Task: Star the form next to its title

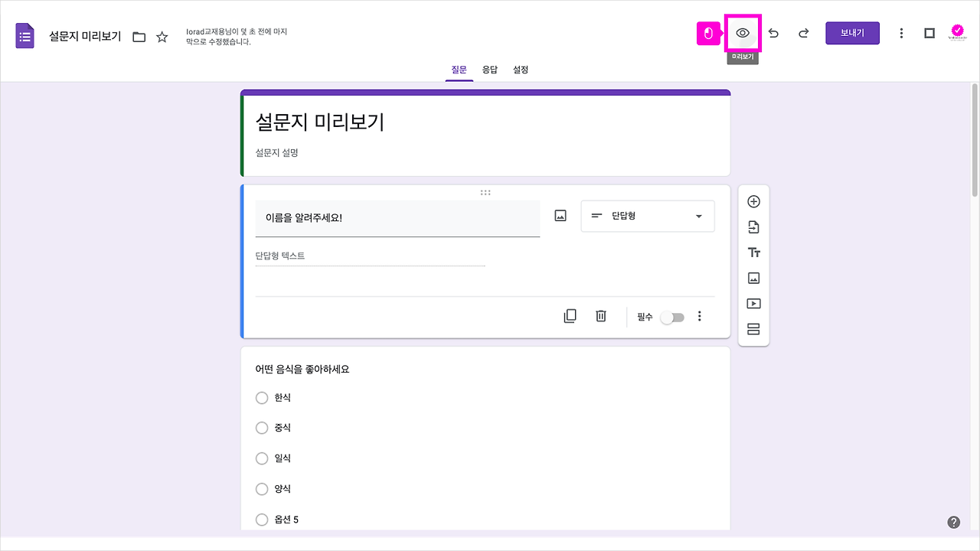Action: (x=161, y=35)
